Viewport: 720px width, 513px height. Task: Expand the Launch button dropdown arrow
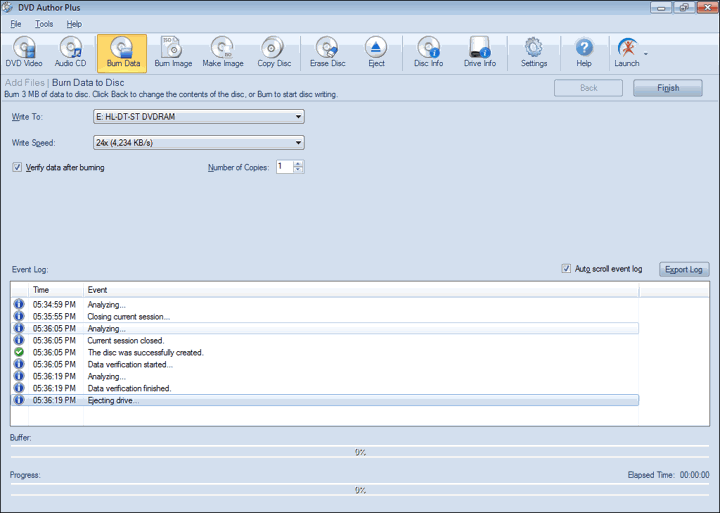pos(646,53)
